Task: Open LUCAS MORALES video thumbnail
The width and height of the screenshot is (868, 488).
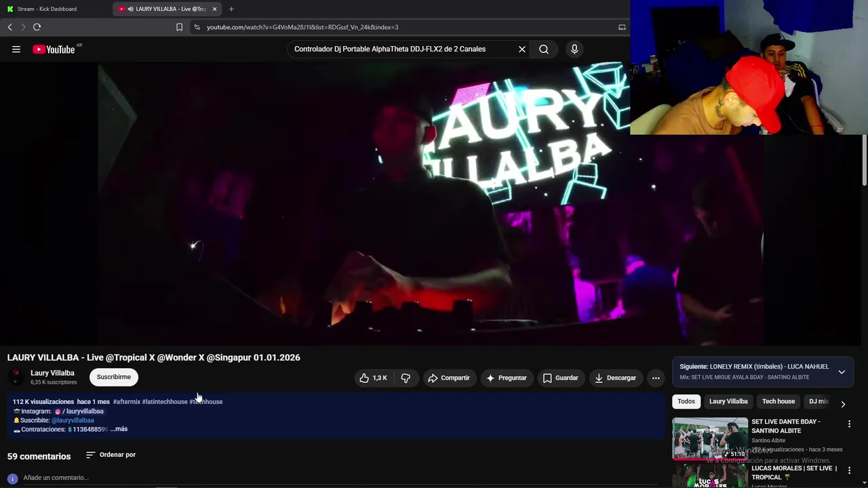Action: click(710, 476)
